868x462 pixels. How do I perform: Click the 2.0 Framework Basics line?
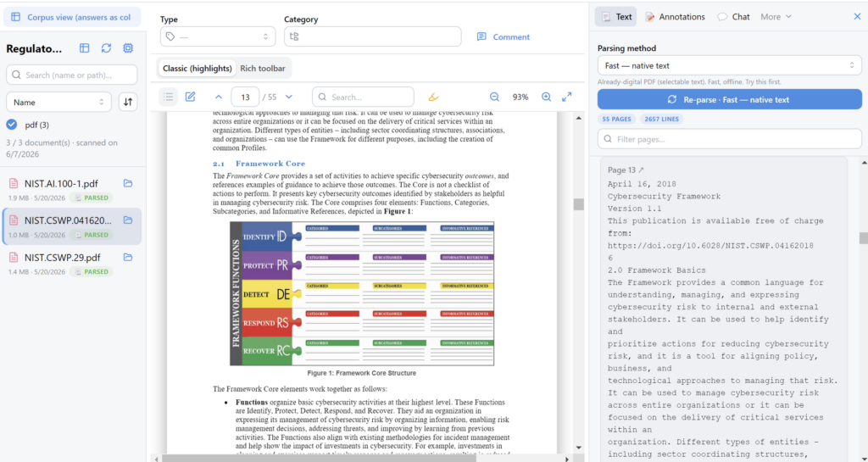pyautogui.click(x=657, y=270)
